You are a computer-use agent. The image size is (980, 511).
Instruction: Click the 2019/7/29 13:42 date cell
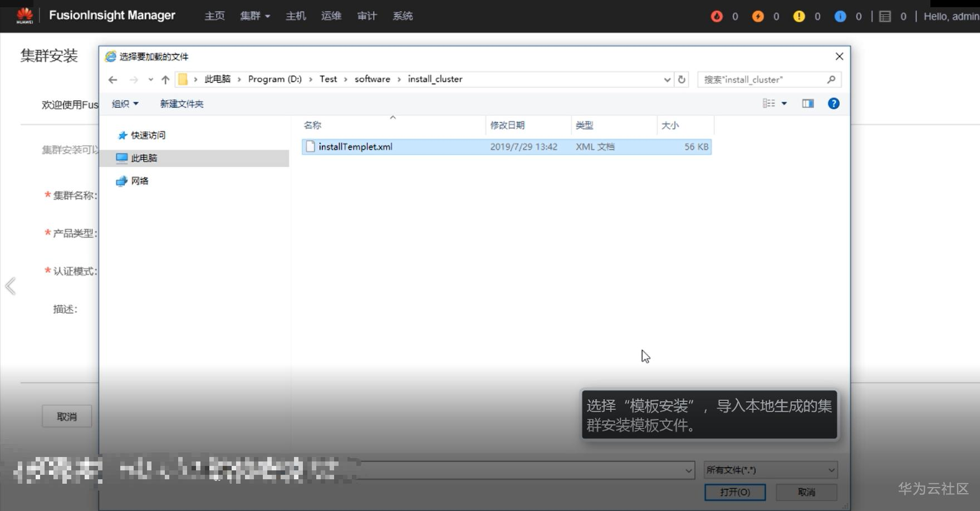tap(523, 146)
